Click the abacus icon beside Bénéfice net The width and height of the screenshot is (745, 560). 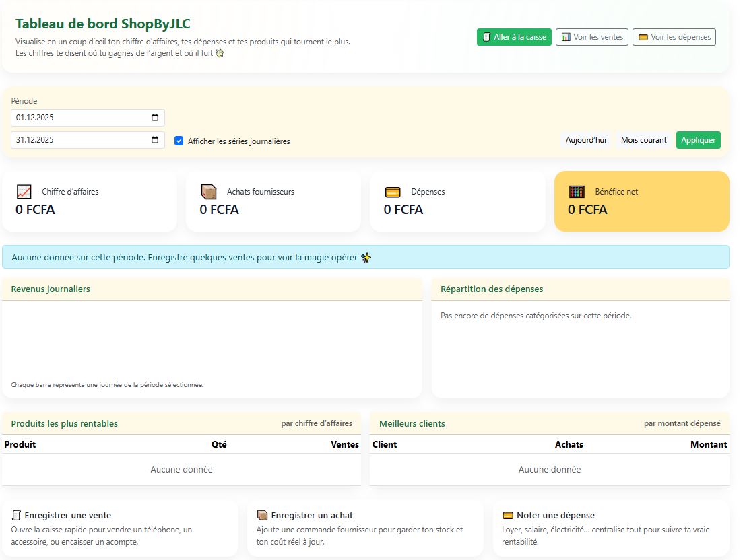tap(577, 192)
